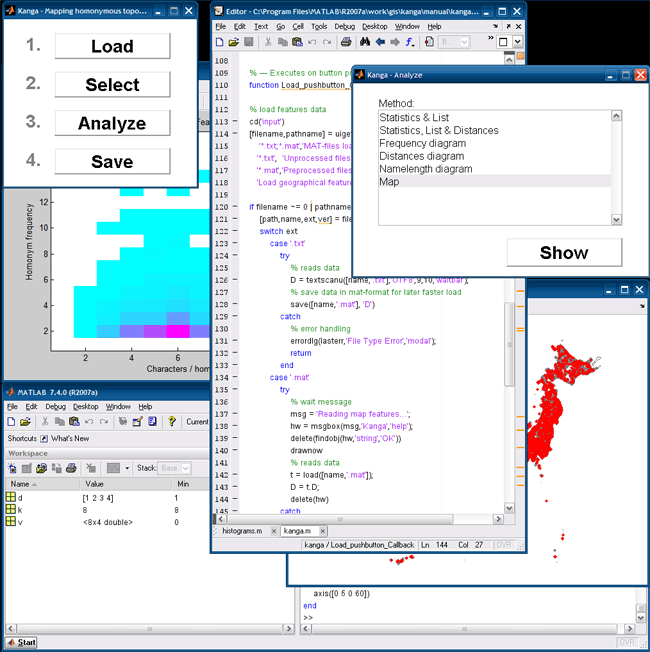Open the Editor Tools menu
This screenshot has height=652, width=650.
click(x=319, y=27)
